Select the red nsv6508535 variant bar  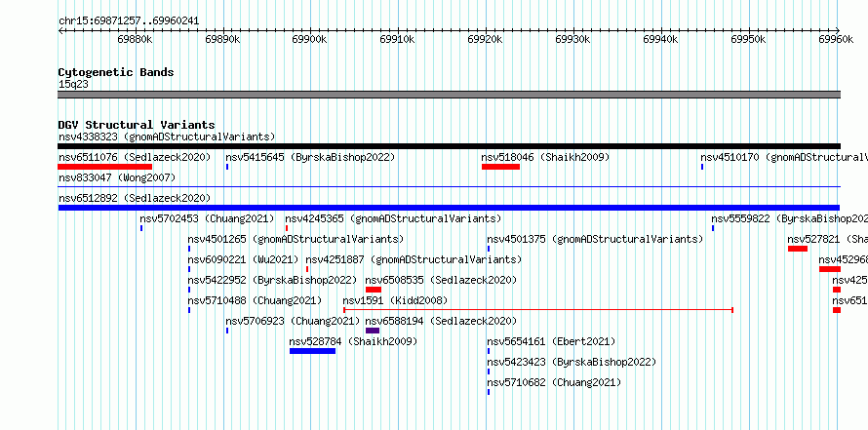point(374,290)
